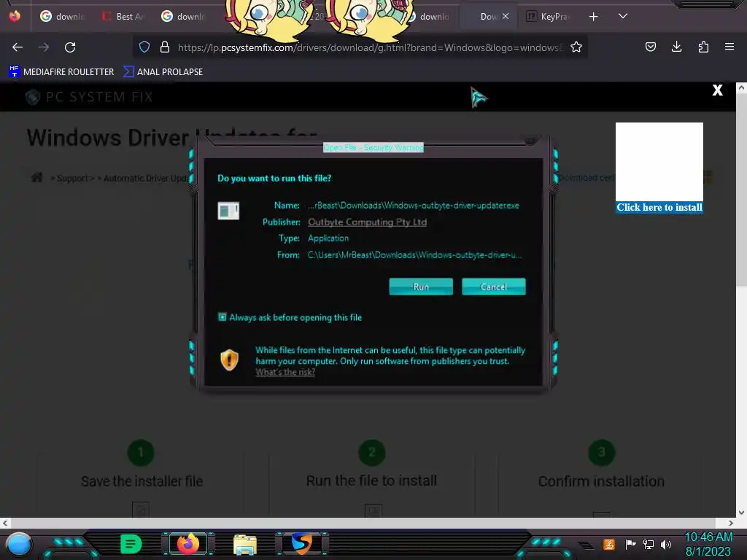The height and width of the screenshot is (560, 747).
Task: Close the overlay with the white X
Action: tap(718, 90)
